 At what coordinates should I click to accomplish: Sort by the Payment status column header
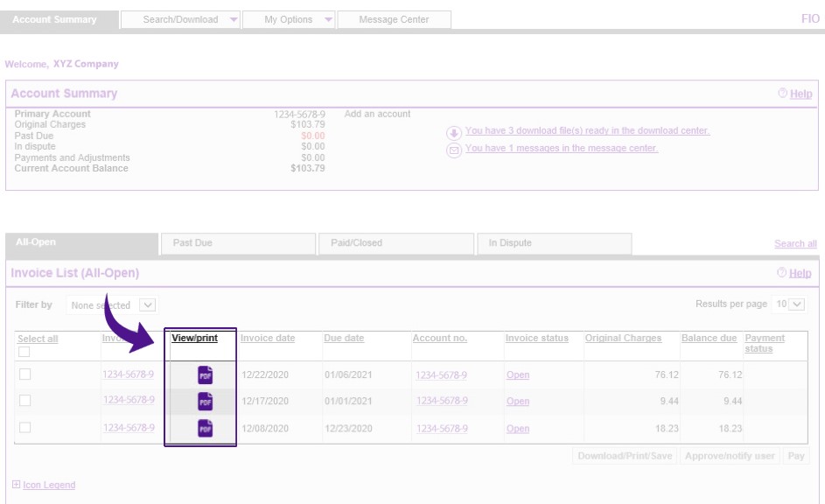point(765,343)
